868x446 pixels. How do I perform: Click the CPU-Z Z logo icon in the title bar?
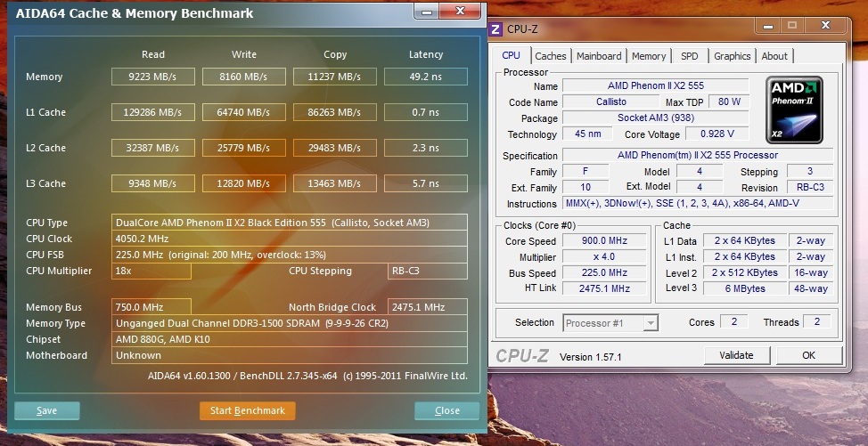point(496,28)
